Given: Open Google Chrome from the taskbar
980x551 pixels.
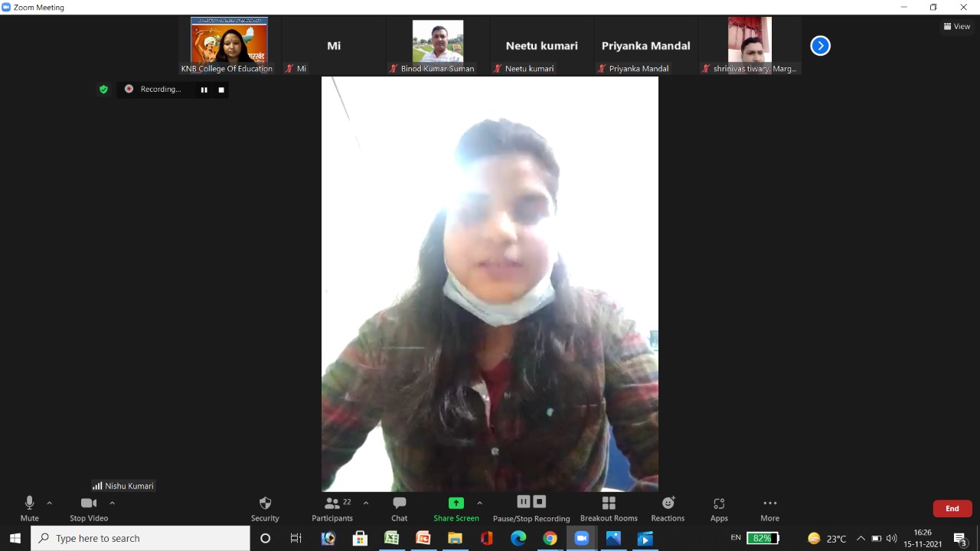Looking at the screenshot, I should pos(550,539).
